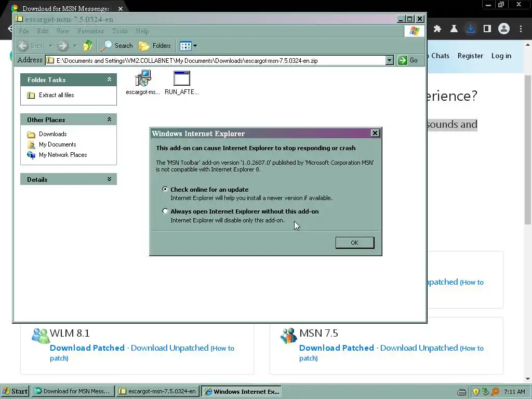Click the search magnifier tray icon
Screen dimensions: 532x399
pyautogui.click(x=495, y=392)
